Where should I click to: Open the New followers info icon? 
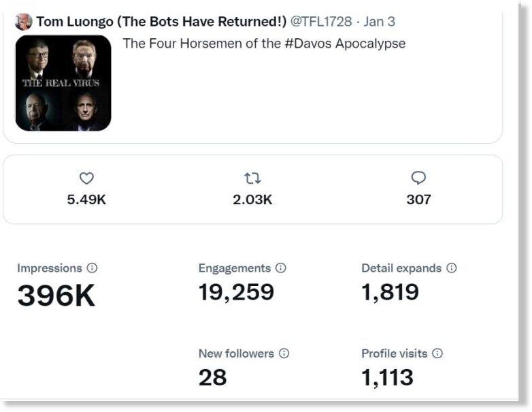coord(284,353)
